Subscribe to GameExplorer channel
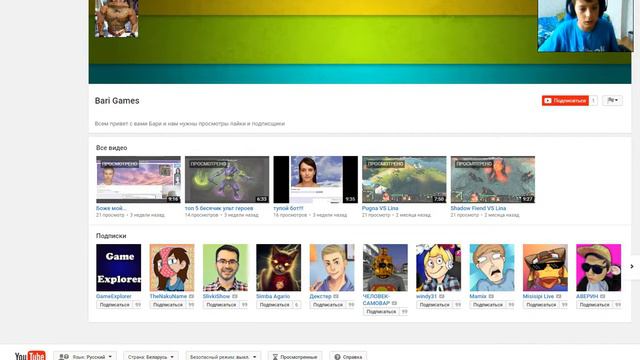Viewport: 640px width, 360px height. pos(115,305)
